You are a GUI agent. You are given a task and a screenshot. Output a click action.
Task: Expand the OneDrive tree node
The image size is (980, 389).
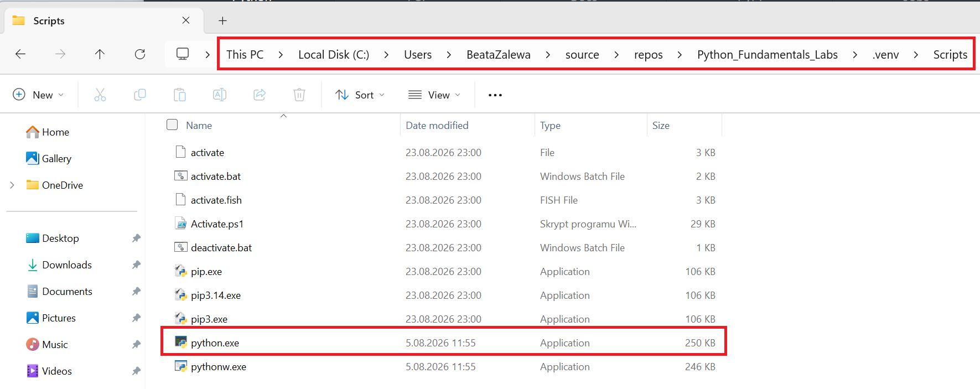pos(12,185)
